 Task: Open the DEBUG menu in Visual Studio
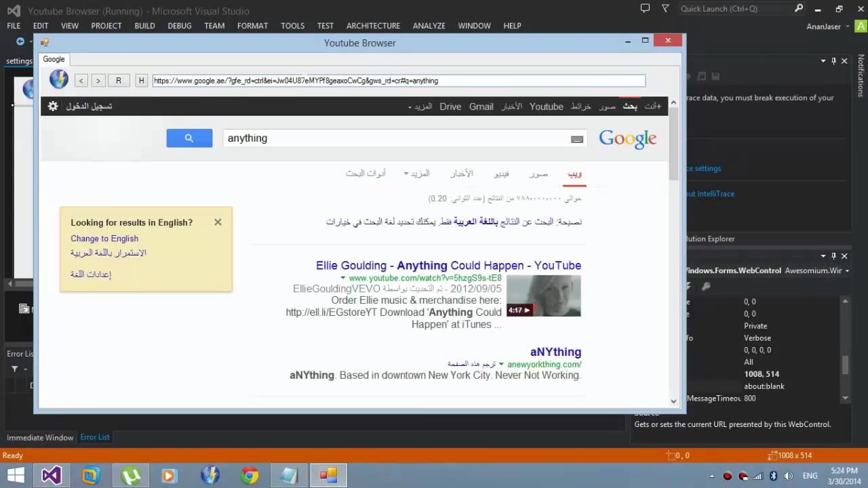tap(180, 26)
